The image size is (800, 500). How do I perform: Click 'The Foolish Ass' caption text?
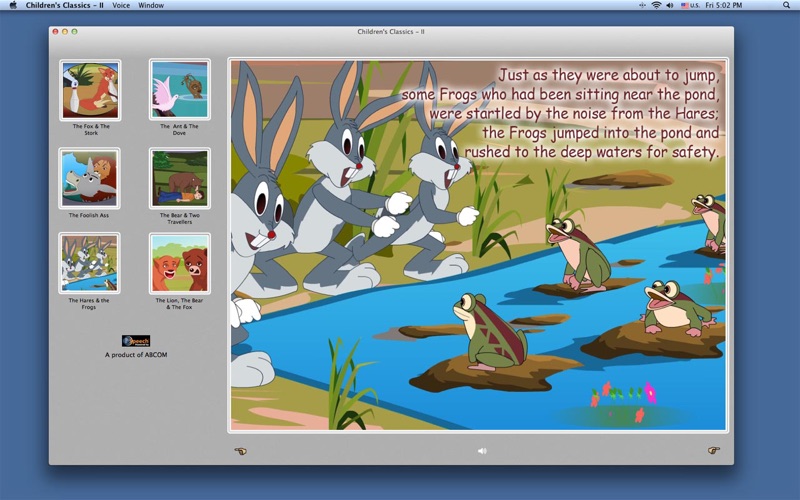(x=89, y=215)
